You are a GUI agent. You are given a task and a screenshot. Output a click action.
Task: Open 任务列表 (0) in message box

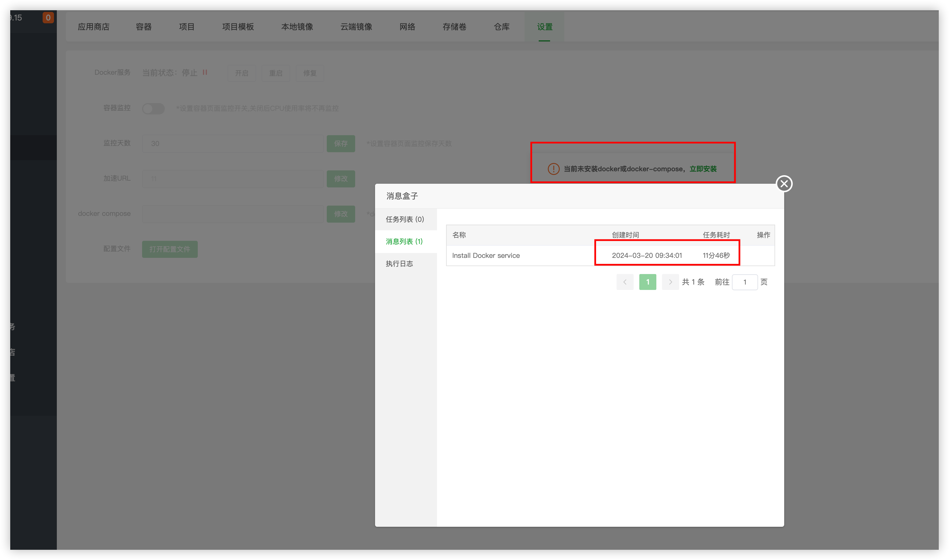406,219
